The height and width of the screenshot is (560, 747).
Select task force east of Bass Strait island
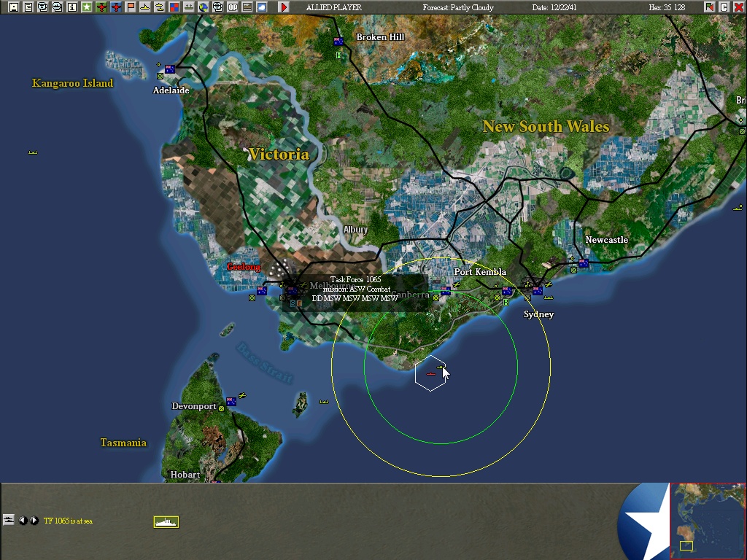pyautogui.click(x=324, y=402)
